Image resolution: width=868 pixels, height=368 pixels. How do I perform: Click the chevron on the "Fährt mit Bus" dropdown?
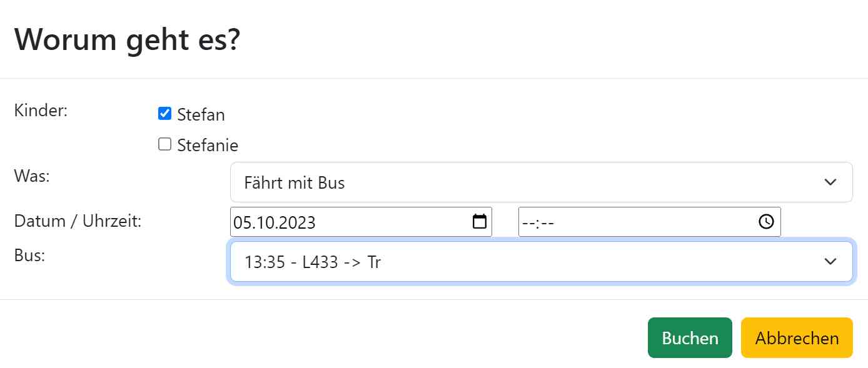pyautogui.click(x=830, y=182)
